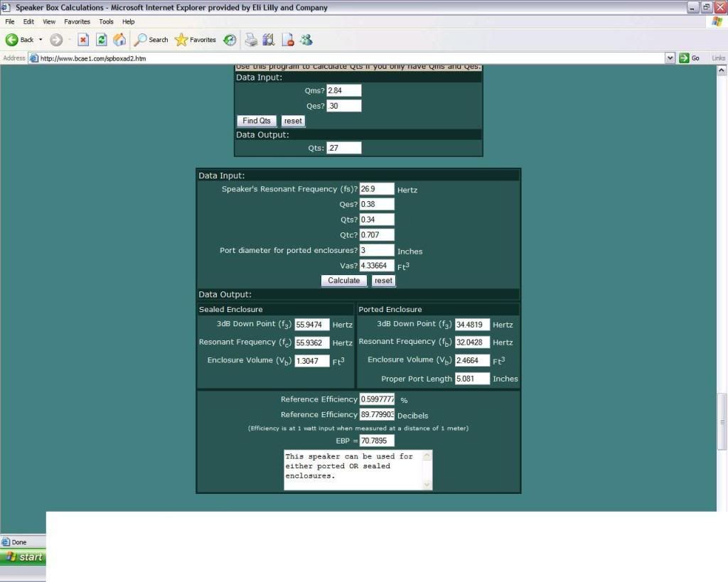728x582 pixels.
Task: Restore down the Internet Explorer window
Action: pyautogui.click(x=706, y=7)
